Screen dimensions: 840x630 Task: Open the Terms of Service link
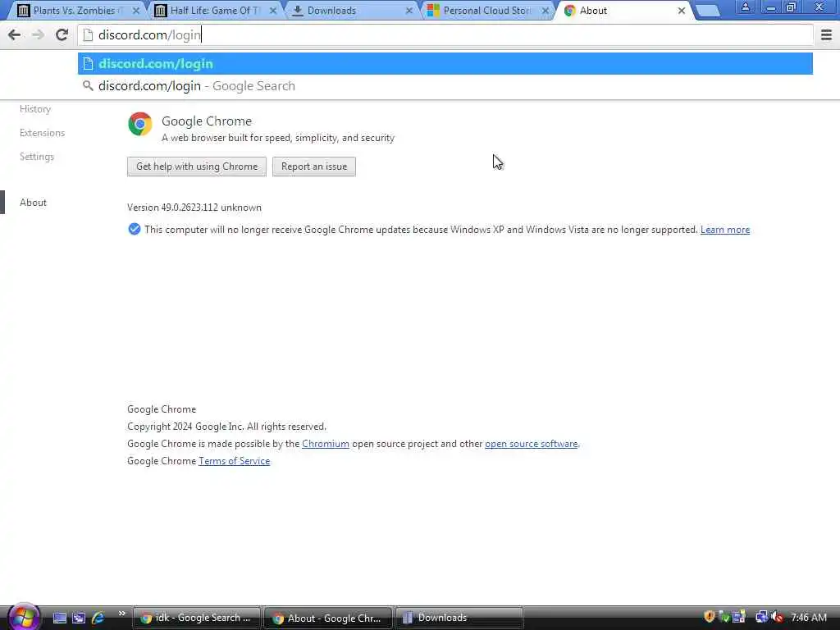[x=234, y=461]
